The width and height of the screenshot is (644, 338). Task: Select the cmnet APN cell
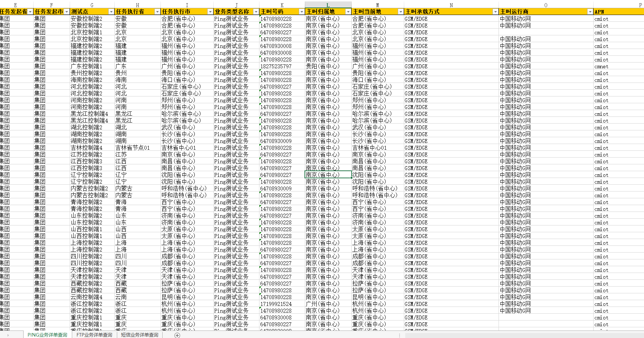619,66
